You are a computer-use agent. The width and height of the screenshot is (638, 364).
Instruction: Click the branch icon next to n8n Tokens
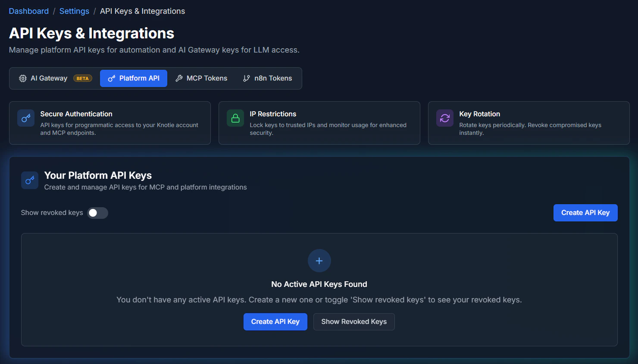coord(246,78)
